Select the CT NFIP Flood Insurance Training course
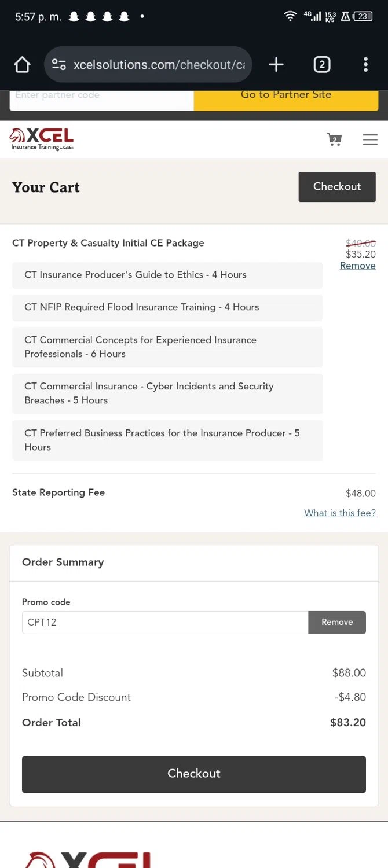388x868 pixels. pos(167,307)
